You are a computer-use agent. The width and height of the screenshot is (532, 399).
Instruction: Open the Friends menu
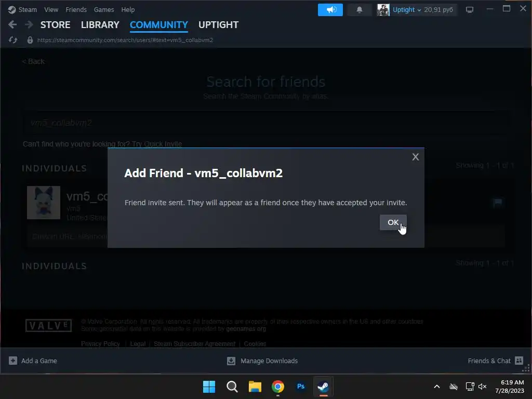coord(76,9)
